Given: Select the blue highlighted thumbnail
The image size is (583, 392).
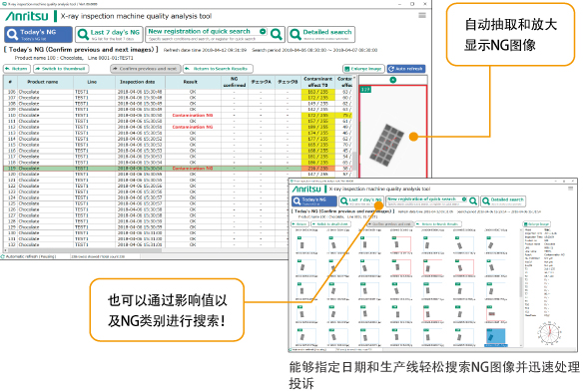Looking at the screenshot, I should point(496,336).
